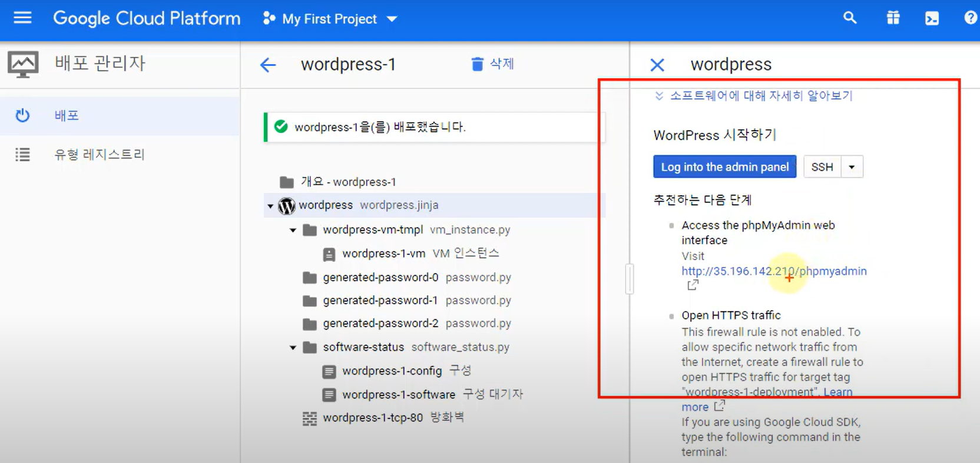Click the firewall icon beside wordpress-1-tcp-80
This screenshot has width=980, height=463.
[x=310, y=418]
